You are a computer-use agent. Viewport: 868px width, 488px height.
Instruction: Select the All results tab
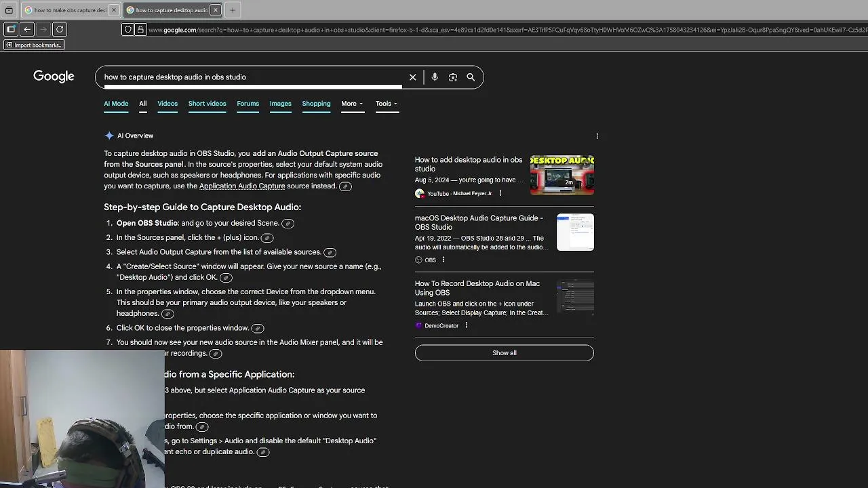point(142,104)
